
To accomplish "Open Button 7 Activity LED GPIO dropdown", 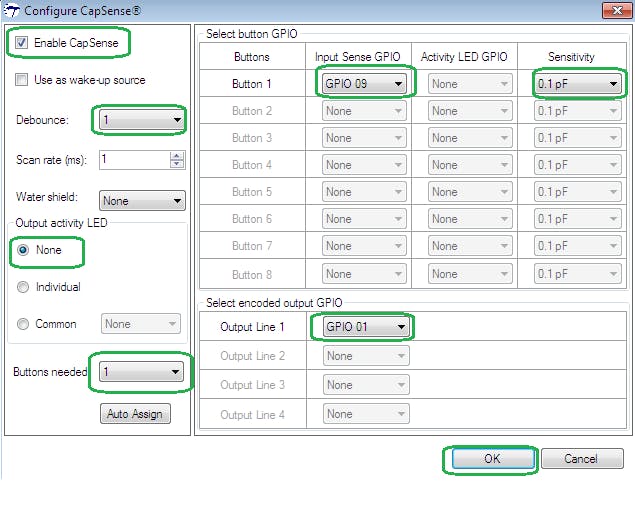I will pyautogui.click(x=470, y=246).
